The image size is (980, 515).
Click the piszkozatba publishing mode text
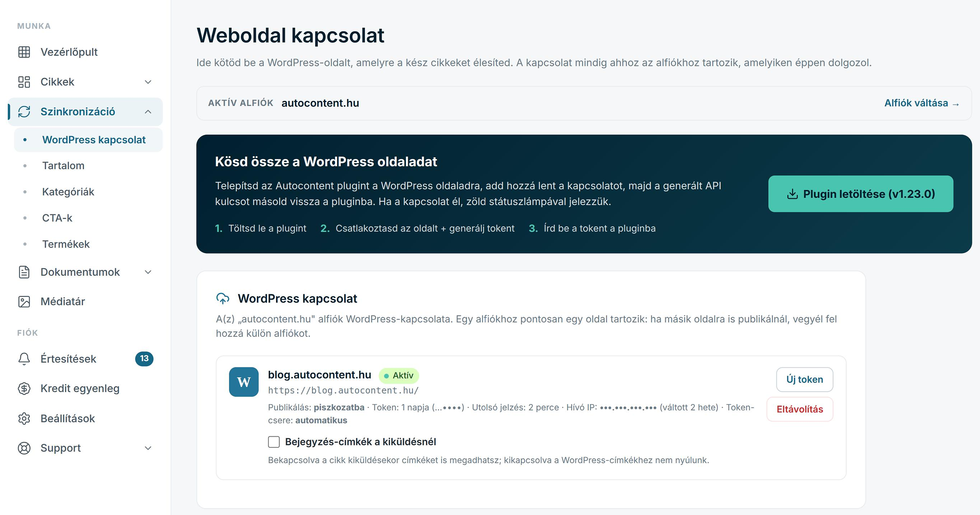pyautogui.click(x=339, y=407)
